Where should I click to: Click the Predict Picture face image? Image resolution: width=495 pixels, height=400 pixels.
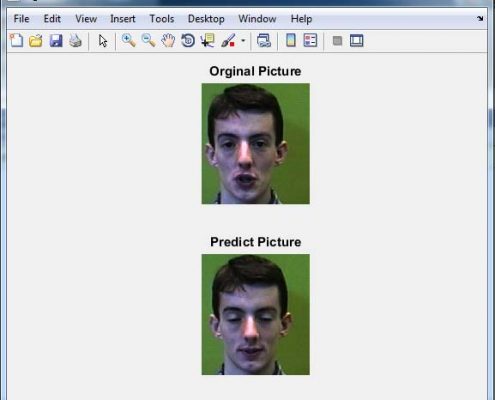(x=256, y=314)
